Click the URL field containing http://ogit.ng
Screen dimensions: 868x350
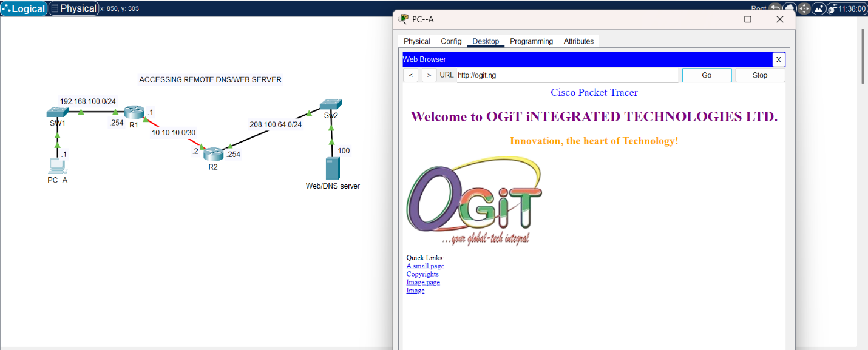tap(566, 75)
